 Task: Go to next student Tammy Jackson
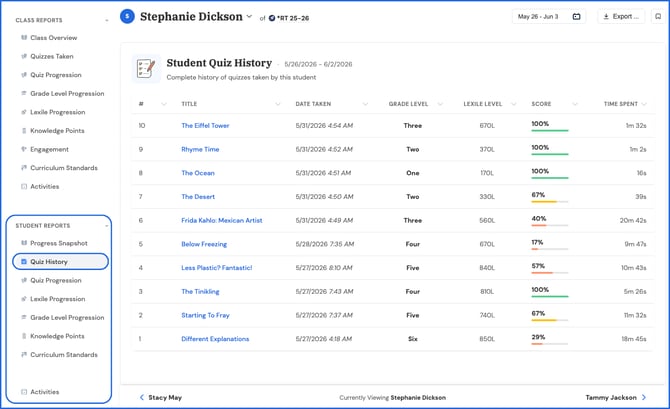pyautogui.click(x=611, y=397)
